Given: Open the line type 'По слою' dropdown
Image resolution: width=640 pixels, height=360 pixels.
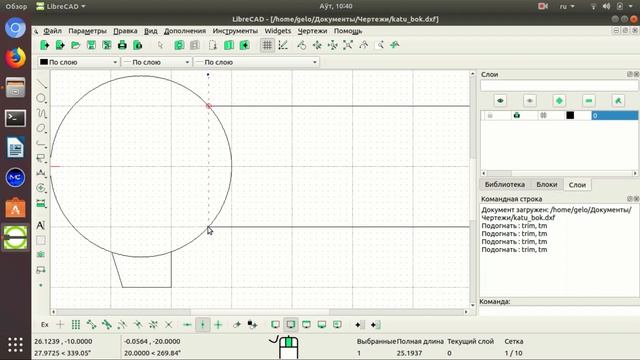Looking at the screenshot, I should tap(257, 62).
